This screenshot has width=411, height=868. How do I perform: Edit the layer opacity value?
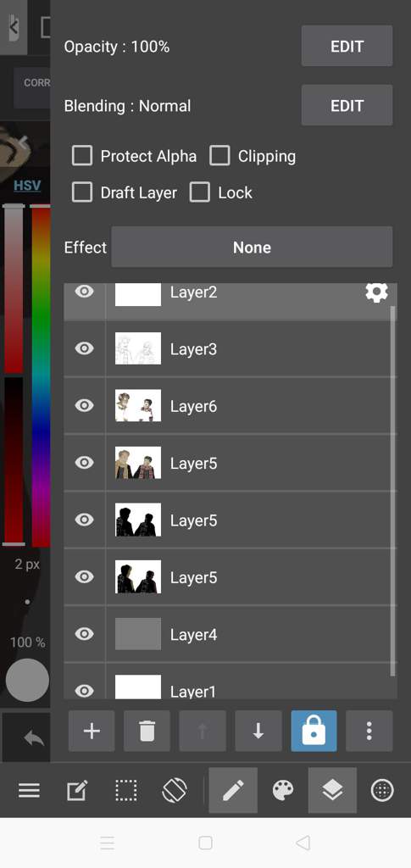tap(347, 46)
